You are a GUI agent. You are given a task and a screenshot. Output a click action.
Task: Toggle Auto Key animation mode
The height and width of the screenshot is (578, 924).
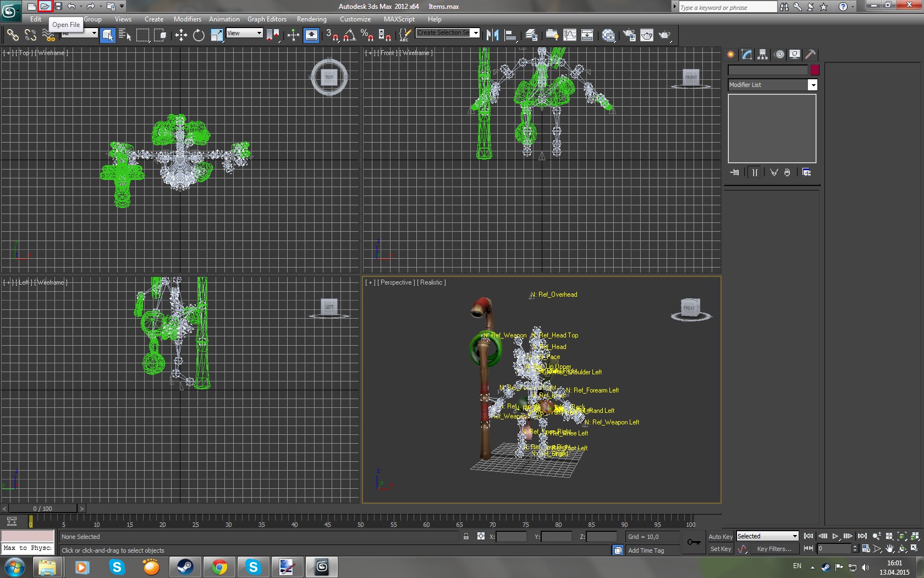(720, 537)
